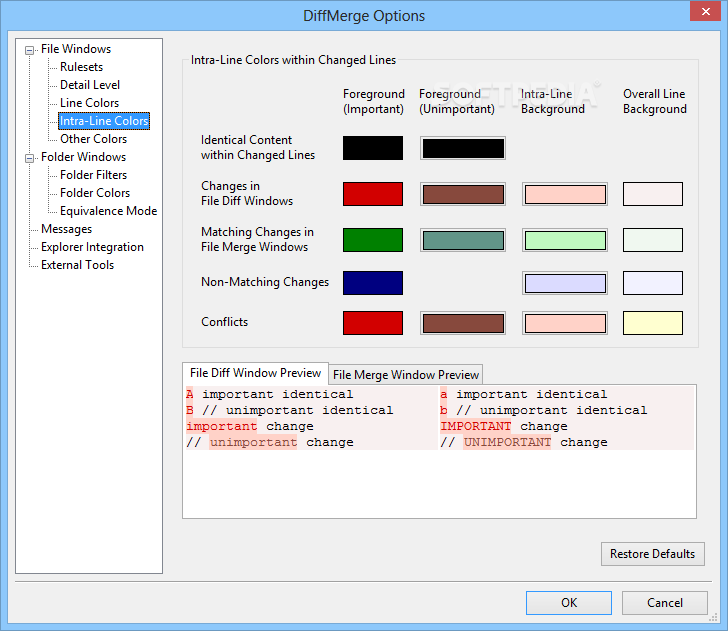The width and height of the screenshot is (728, 631).
Task: Collapse the Folder Windows tree node
Action: click(x=29, y=158)
